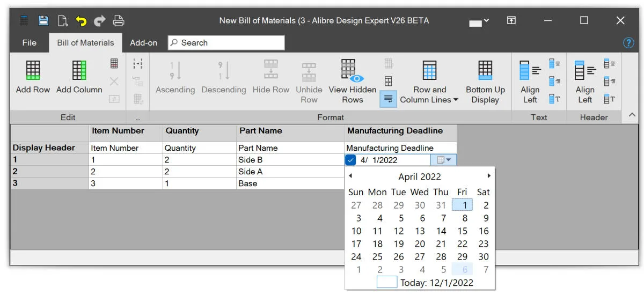Click the greyed delete X icon in the Edit group

point(114,82)
